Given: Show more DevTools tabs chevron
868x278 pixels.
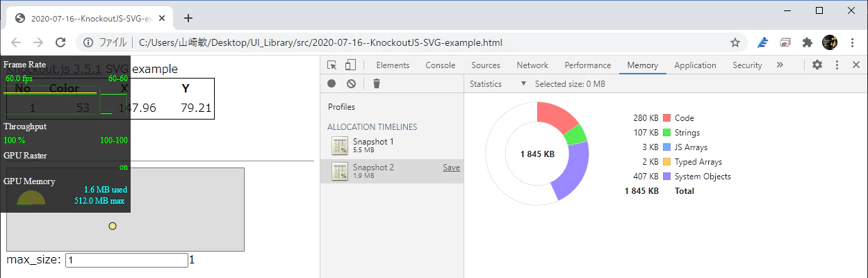Looking at the screenshot, I should [x=780, y=65].
